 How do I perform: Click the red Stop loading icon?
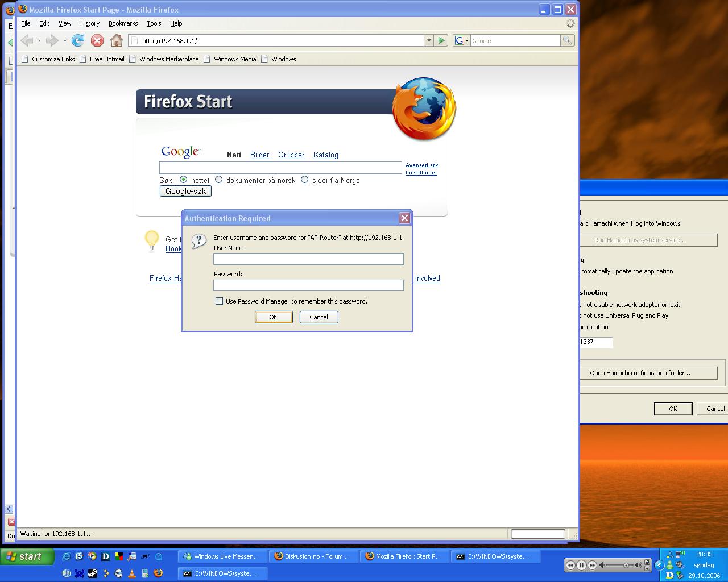(x=97, y=40)
